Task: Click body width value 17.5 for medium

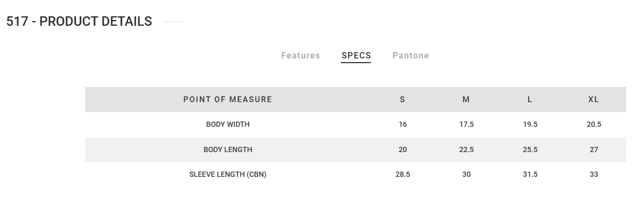Action: coord(466,125)
